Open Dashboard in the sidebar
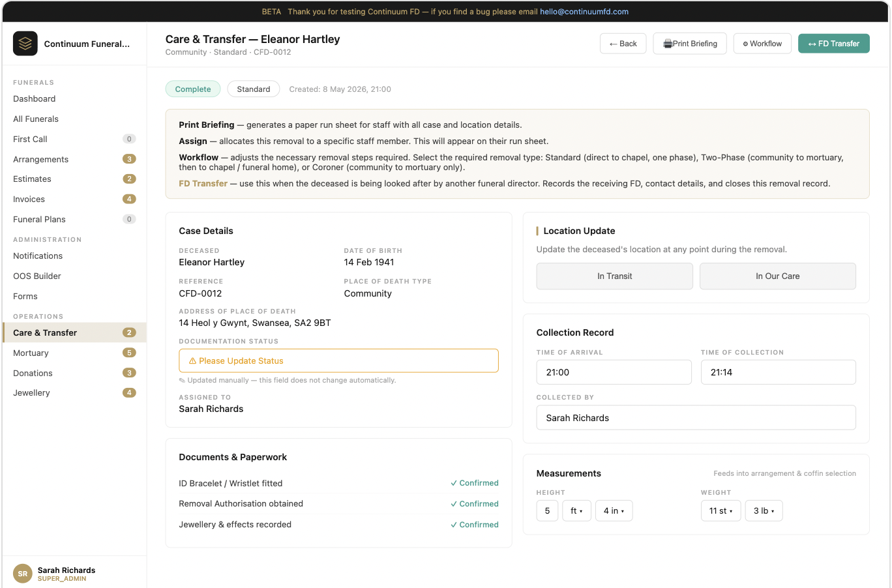Image resolution: width=892 pixels, height=588 pixels. [35, 99]
